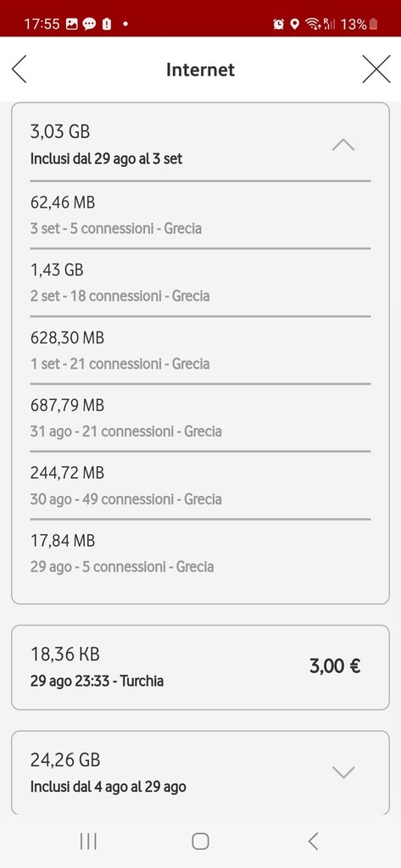Tap the Android navigation back button
The height and width of the screenshot is (868, 401).
[x=313, y=842]
